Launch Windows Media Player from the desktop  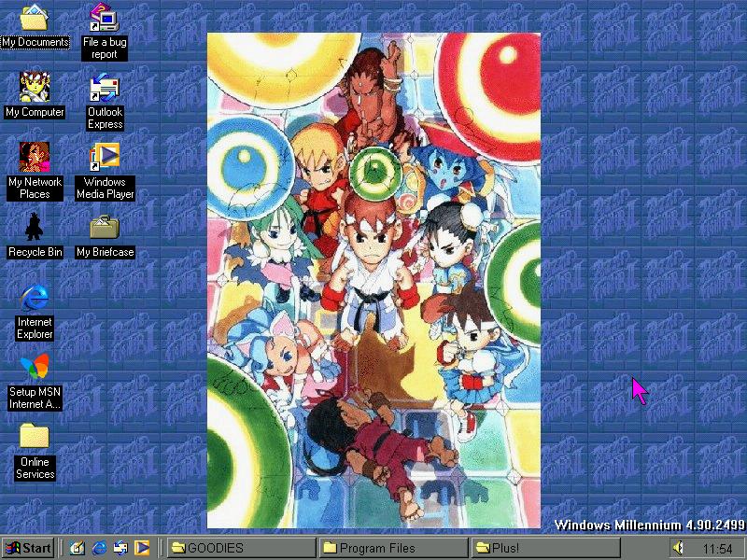[x=105, y=157]
